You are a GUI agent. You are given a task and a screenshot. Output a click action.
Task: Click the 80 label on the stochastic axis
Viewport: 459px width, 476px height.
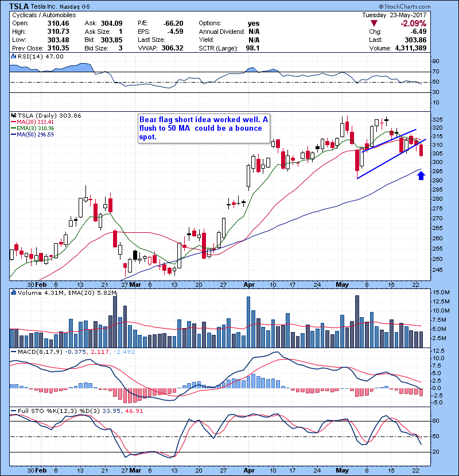[x=435, y=421]
